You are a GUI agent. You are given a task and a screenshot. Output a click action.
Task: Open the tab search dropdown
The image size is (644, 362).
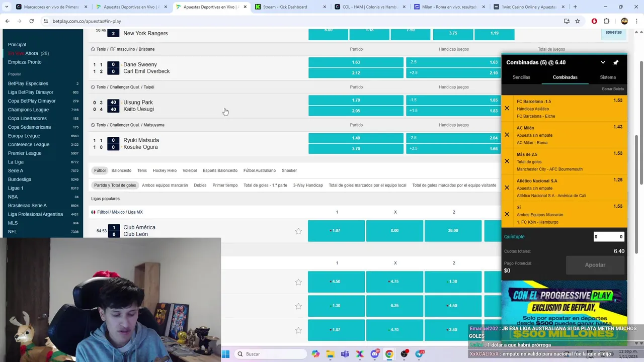(7, 7)
